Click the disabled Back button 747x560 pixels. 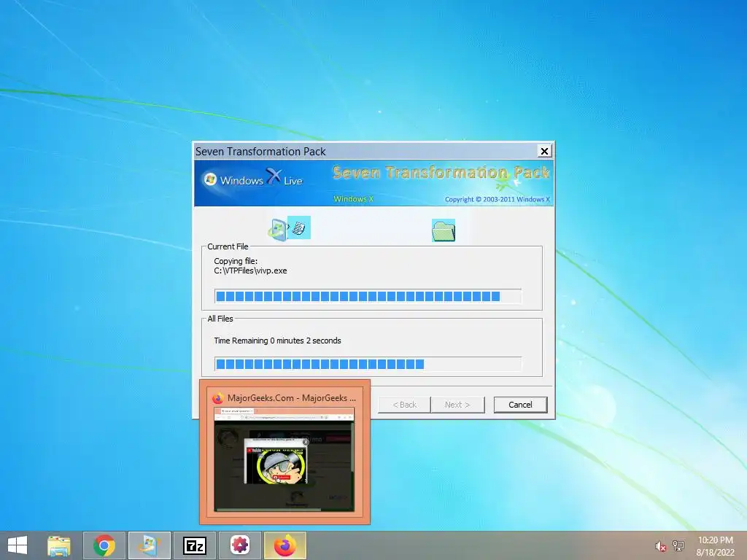pyautogui.click(x=404, y=405)
